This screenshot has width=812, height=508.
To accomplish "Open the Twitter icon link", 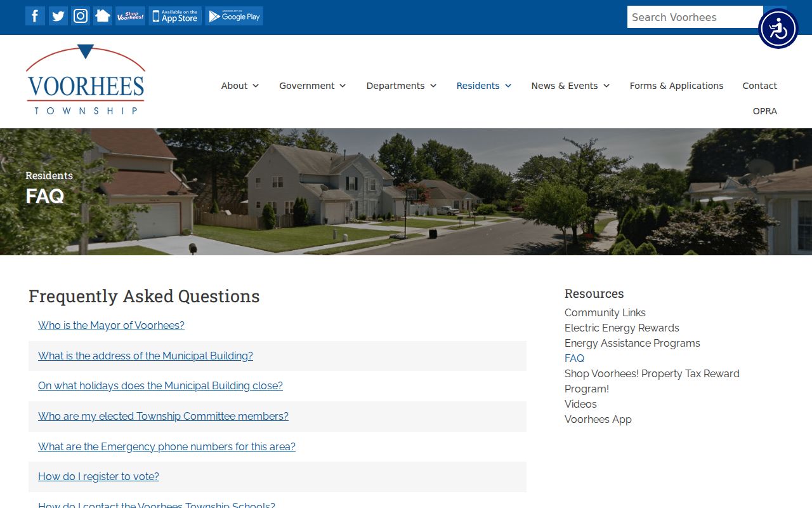I will (x=58, y=16).
